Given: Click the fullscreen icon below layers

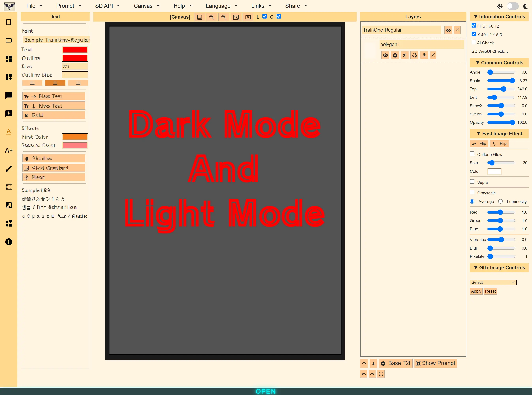Looking at the screenshot, I should tap(381, 374).
